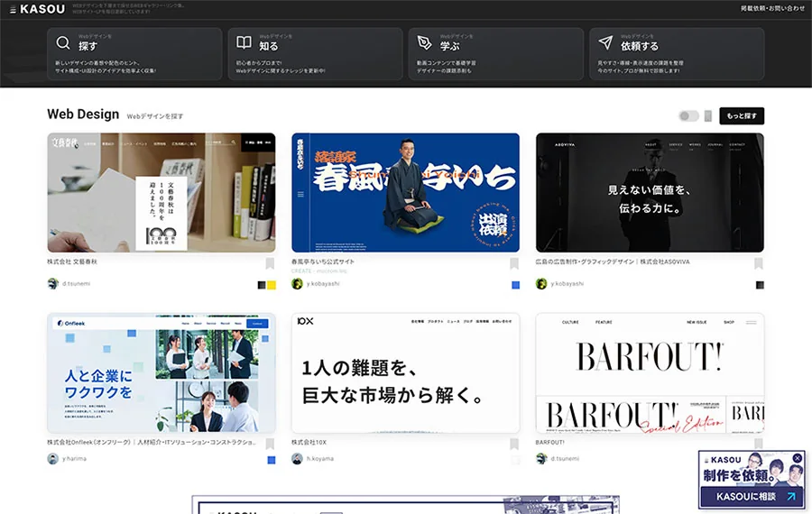Screen dimensions: 812x514
Task: Select the black swatch under ASOVIVA
Action: 760,285
